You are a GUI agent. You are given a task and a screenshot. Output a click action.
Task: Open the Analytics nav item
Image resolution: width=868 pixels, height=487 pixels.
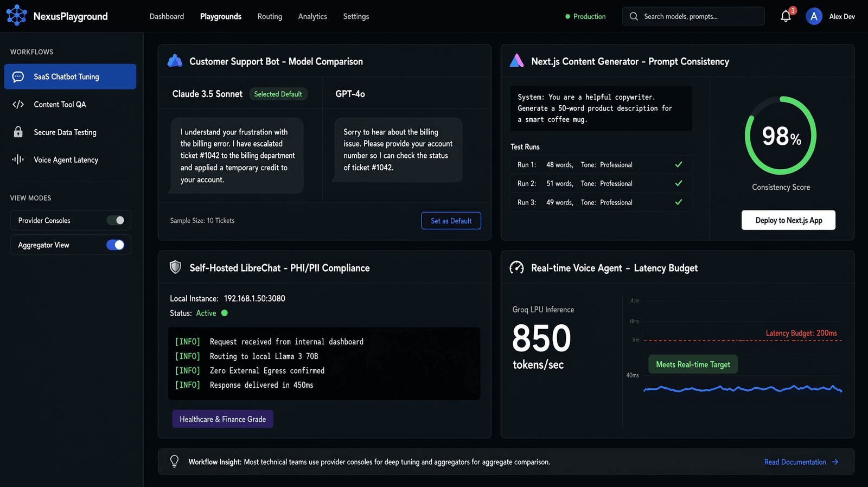click(x=312, y=16)
